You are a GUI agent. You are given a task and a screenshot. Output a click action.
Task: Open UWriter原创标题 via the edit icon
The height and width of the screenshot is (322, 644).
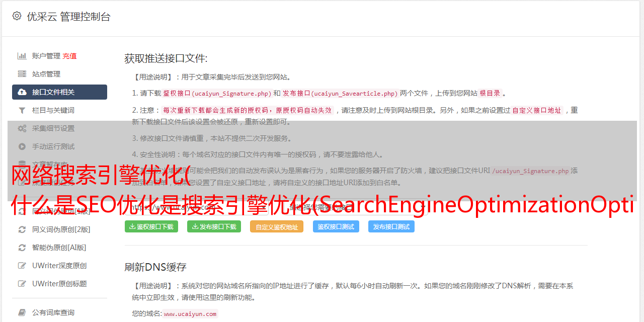pos(22,284)
